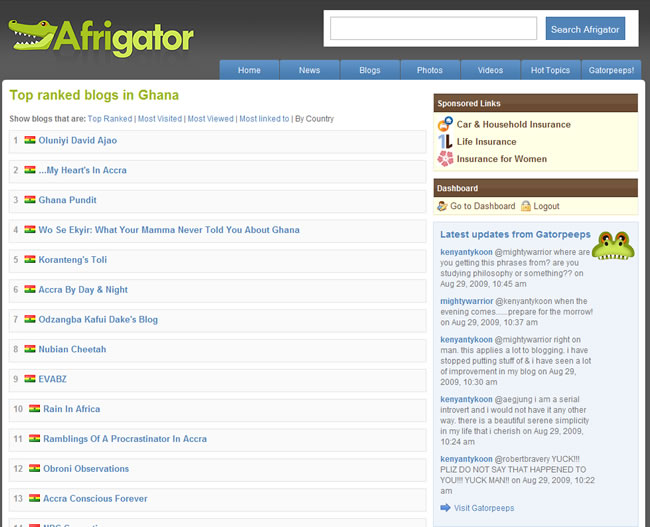The image size is (650, 527).
Task: Click the Life Insurance sponsored link
Action: point(486,141)
